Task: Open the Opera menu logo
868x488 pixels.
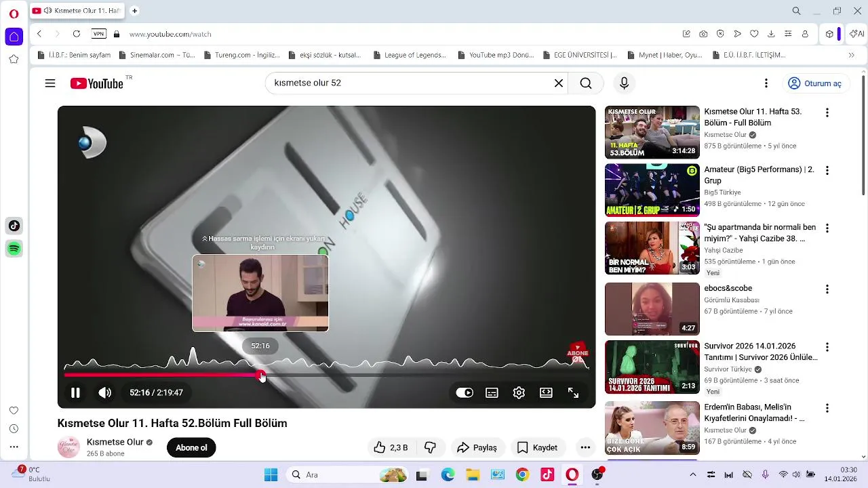Action: (x=14, y=14)
